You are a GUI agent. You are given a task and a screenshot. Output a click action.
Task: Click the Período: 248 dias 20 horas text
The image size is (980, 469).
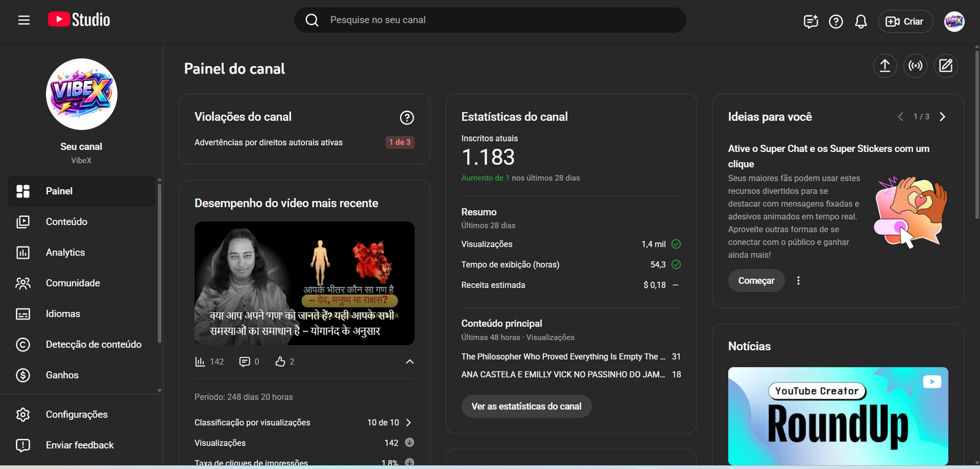(x=244, y=397)
